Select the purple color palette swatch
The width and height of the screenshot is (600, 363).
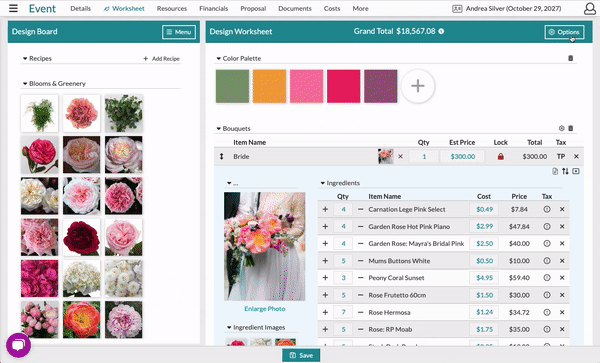click(x=381, y=86)
